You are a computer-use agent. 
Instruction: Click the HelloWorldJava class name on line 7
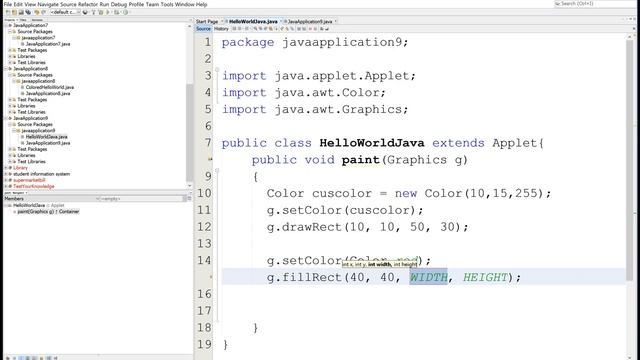click(x=372, y=143)
